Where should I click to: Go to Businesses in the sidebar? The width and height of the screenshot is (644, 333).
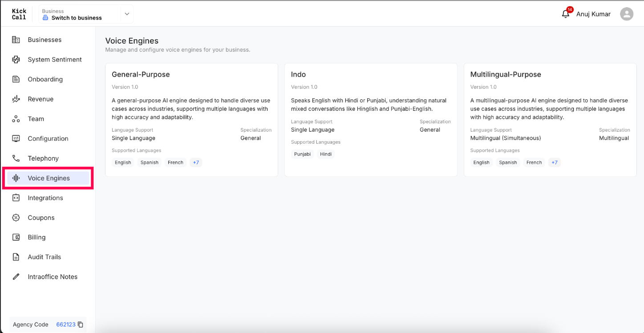(48, 40)
